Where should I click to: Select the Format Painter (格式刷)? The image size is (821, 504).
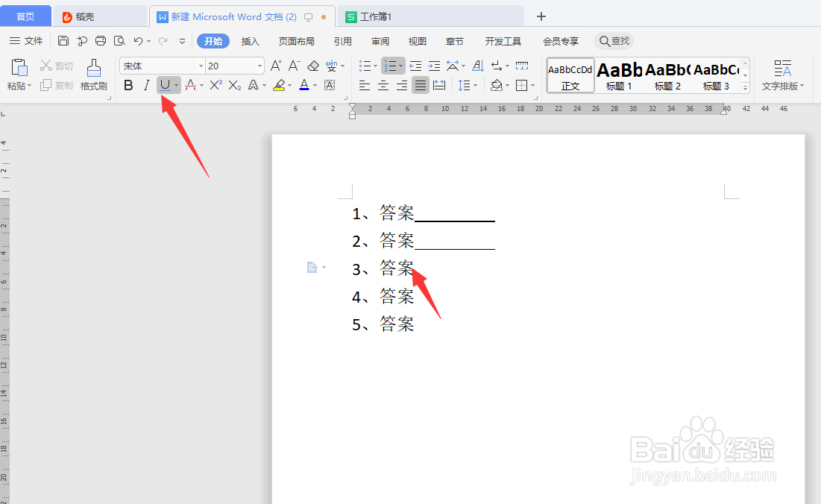(x=94, y=75)
